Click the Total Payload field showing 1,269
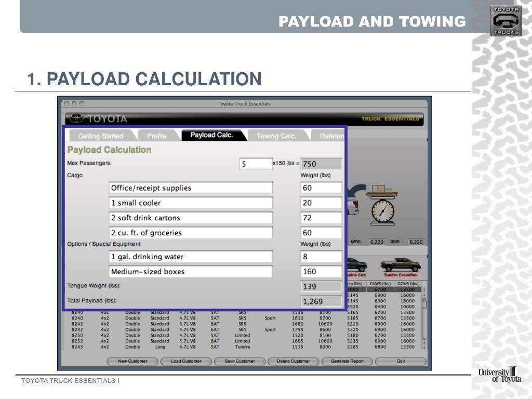 (x=321, y=302)
